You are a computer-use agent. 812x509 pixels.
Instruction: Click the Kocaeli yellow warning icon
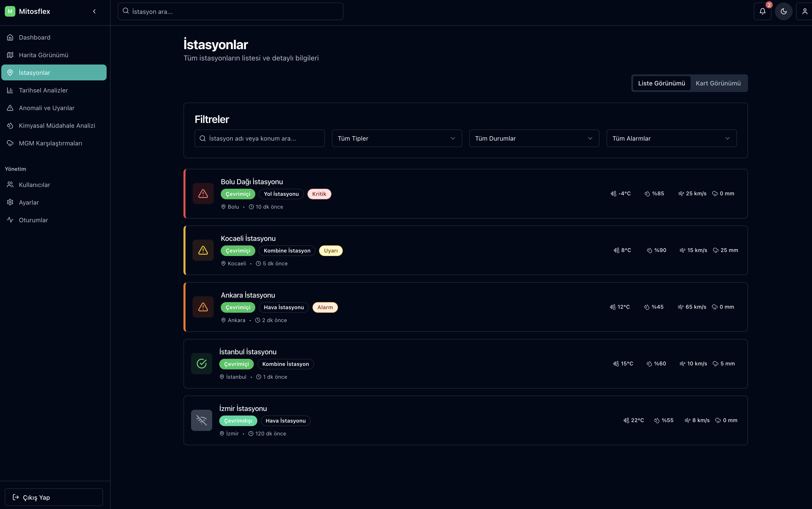203,250
